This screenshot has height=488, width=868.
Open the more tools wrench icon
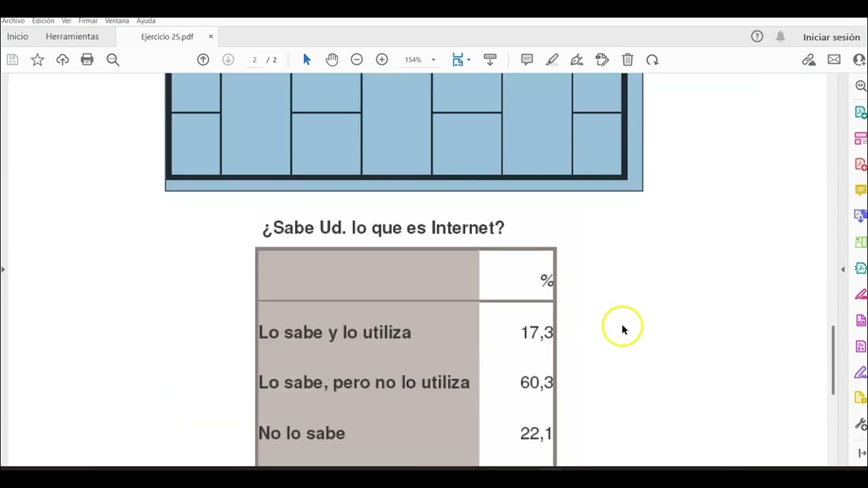coord(861,425)
